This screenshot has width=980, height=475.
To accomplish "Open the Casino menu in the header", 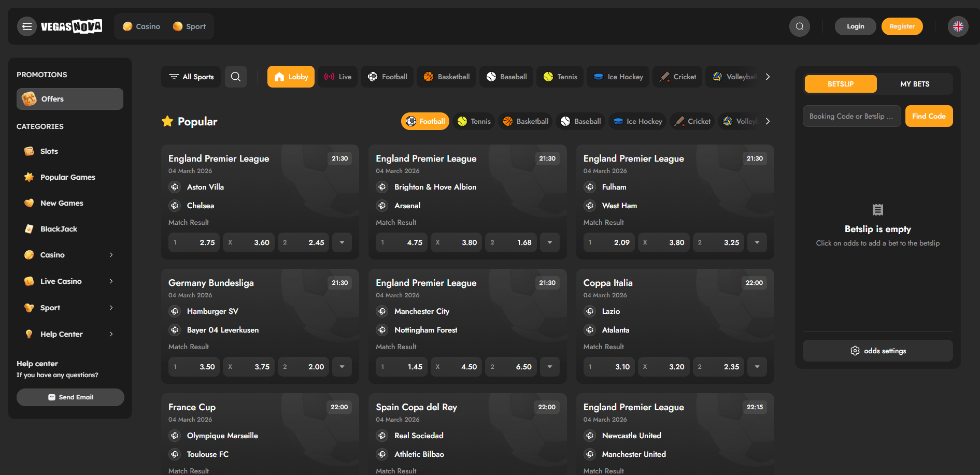I will click(x=141, y=26).
